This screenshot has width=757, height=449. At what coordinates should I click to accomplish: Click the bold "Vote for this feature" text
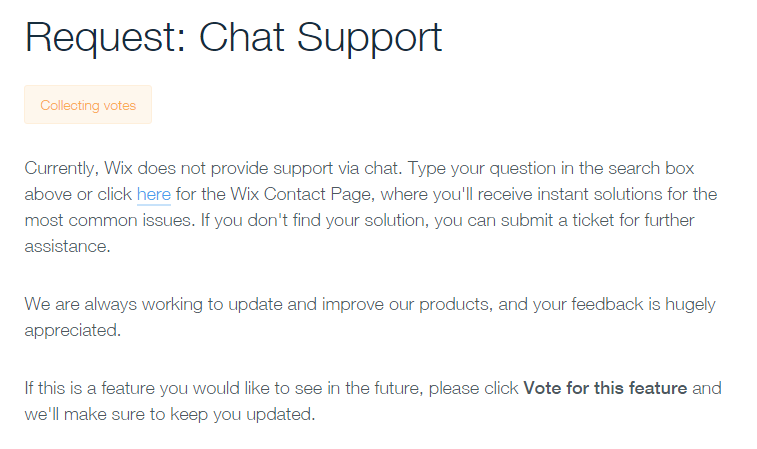pos(605,388)
